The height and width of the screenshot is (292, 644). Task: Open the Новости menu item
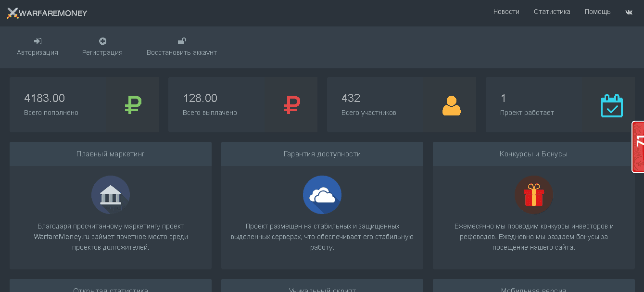click(x=506, y=12)
